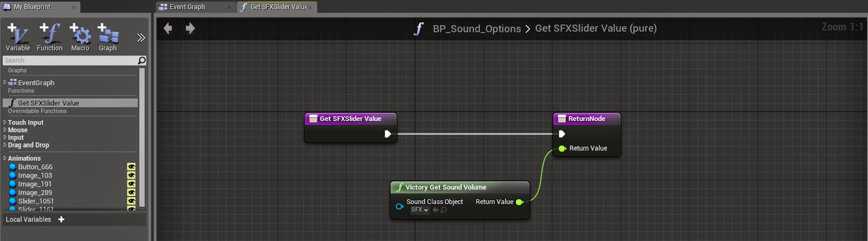Click the search magnifier in My Blueprint
Image resolution: width=868 pixels, height=241 pixels.
click(142, 60)
